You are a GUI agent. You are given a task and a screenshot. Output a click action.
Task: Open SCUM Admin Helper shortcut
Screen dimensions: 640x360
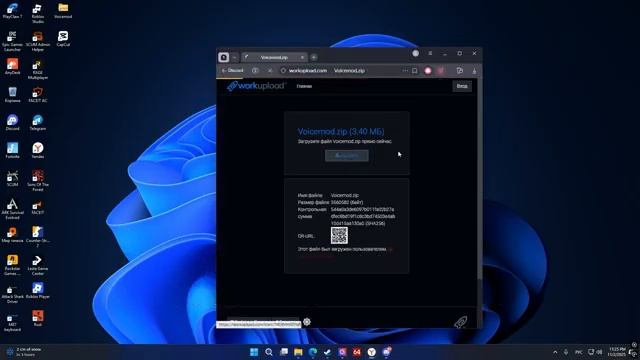pos(38,41)
